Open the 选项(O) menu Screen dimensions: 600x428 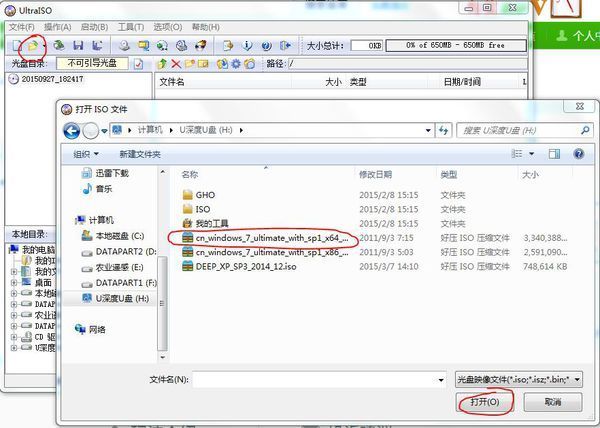tap(168, 27)
